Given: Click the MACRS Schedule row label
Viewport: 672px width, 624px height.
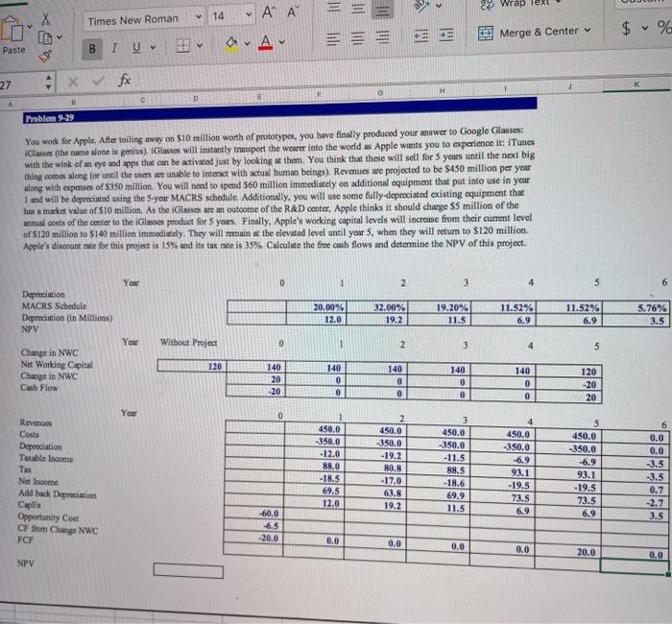Looking at the screenshot, I should point(54,306).
